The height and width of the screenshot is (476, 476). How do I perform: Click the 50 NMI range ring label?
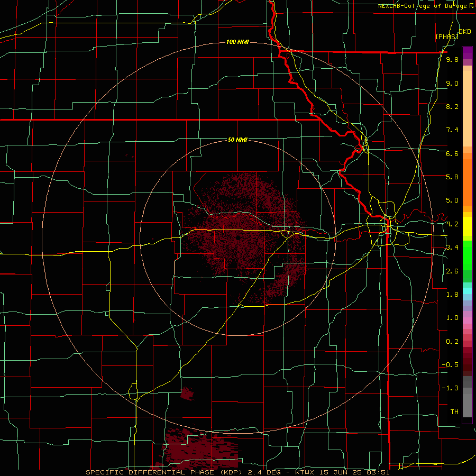point(237,140)
